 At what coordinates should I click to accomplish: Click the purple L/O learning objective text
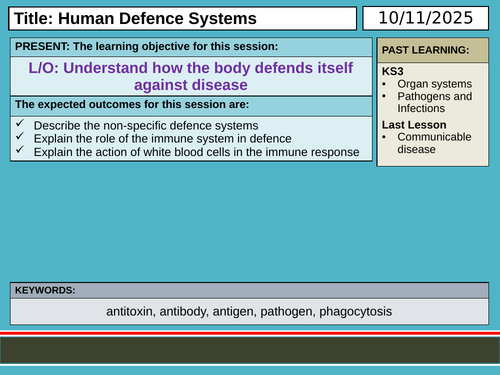tap(191, 76)
